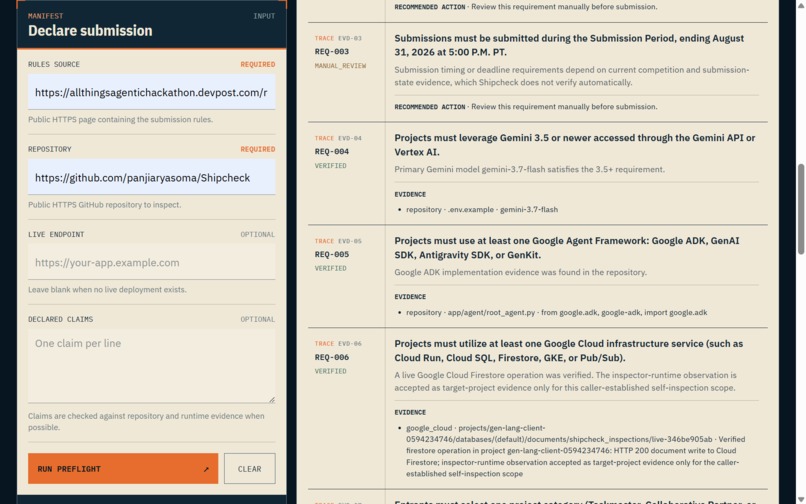The image size is (806, 504).
Task: Click the 'Primary Gemini model gemini-3.7-flash' description
Action: tap(529, 169)
